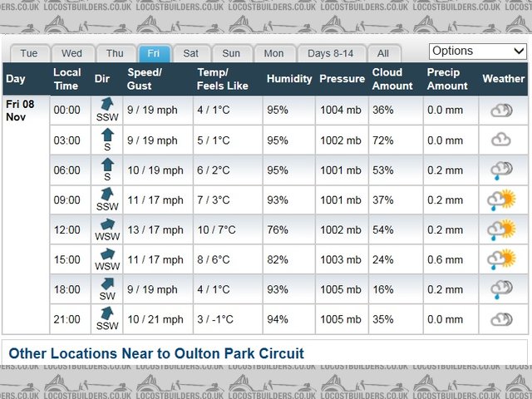Open the Options dropdown menu
The height and width of the screenshot is (399, 532).
[477, 51]
